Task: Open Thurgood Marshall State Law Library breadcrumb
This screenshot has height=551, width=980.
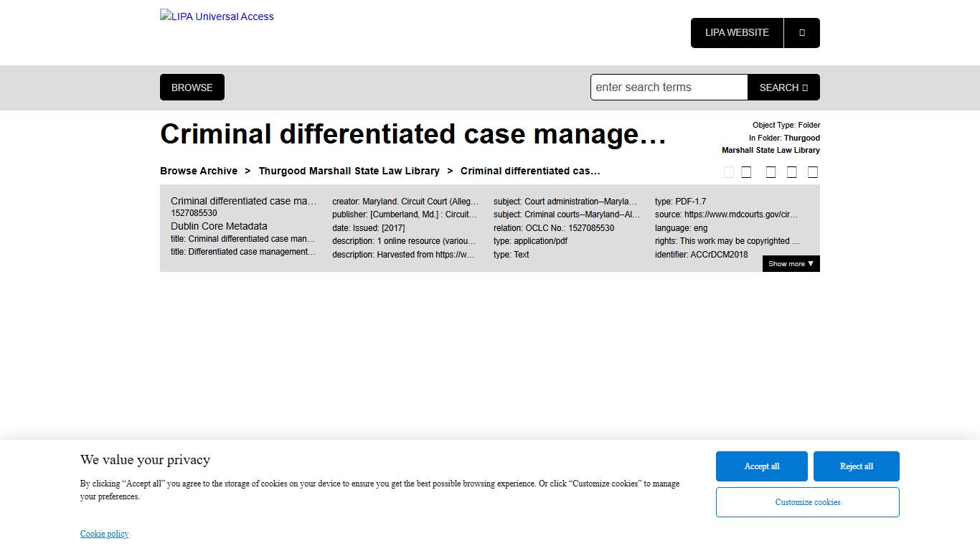Action: tap(349, 171)
